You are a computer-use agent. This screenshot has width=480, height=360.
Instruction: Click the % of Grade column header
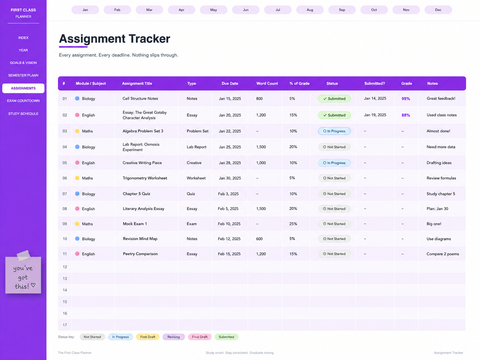click(299, 83)
